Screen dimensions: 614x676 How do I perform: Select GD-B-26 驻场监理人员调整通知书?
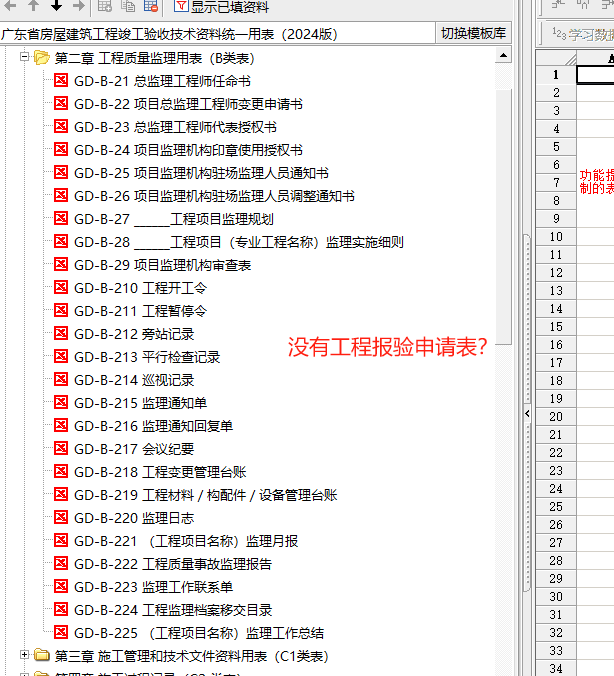[214, 196]
